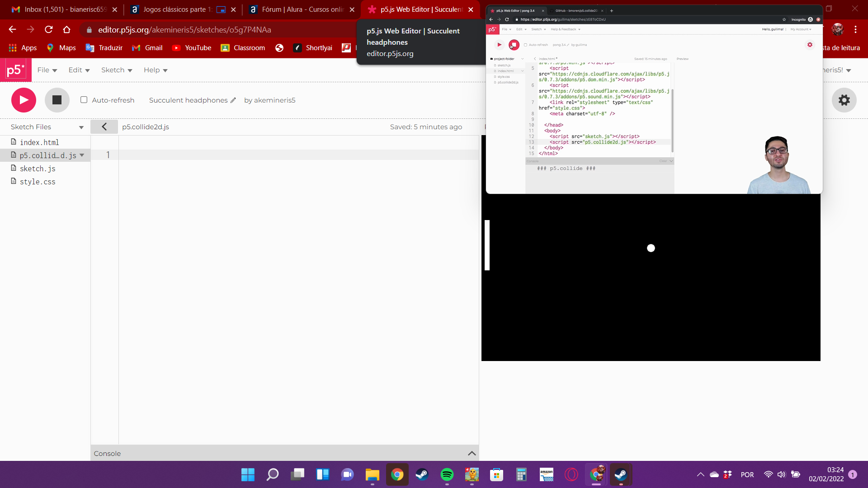The height and width of the screenshot is (488, 868).
Task: Click picture-in-picture indicator on Jogos tab
Action: click(221, 9)
